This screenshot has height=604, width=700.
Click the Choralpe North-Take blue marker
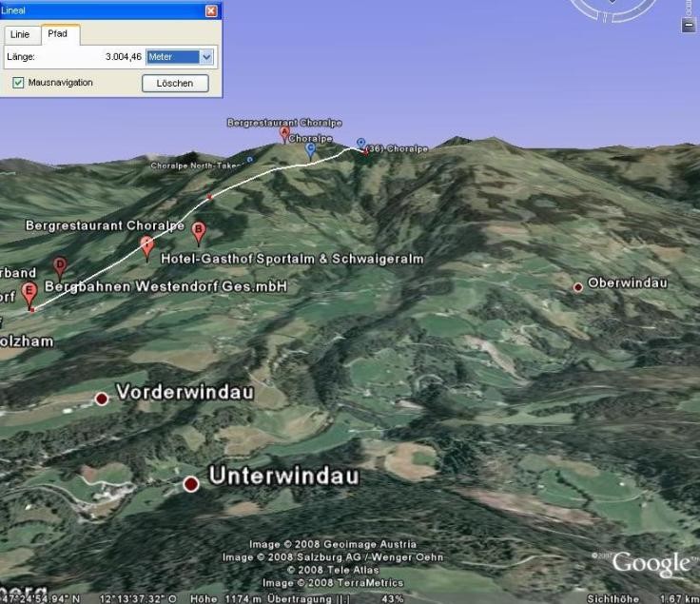(x=250, y=160)
